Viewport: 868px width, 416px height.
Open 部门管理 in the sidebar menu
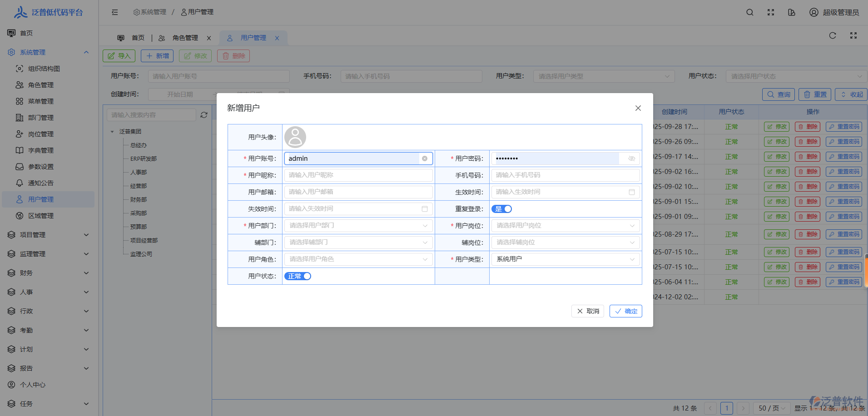pyautogui.click(x=41, y=118)
